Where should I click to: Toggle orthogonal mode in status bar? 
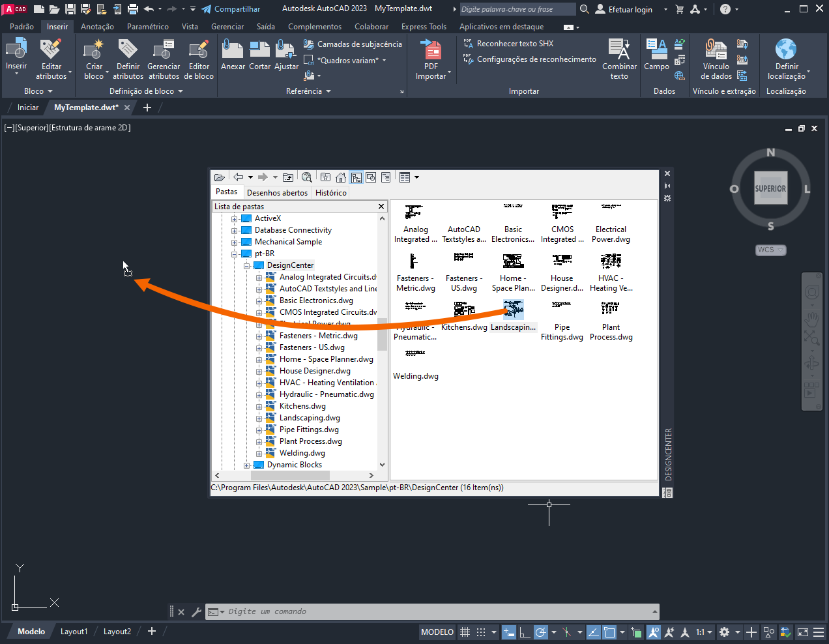coord(525,632)
